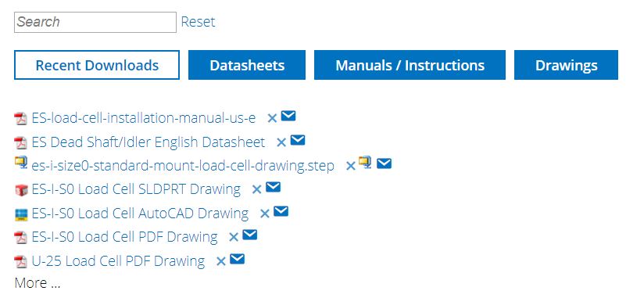This screenshot has width=644, height=298.
Task: Email the U-25 Load Cell PDF Drawing
Action: (238, 259)
